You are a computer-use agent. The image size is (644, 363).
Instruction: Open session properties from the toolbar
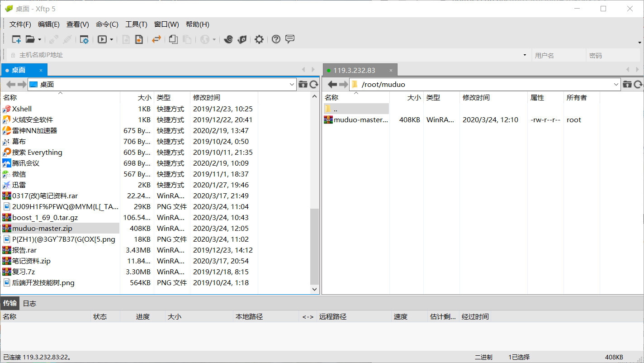(84, 39)
